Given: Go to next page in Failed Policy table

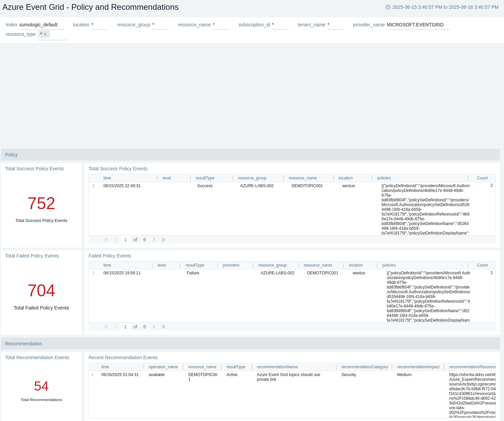Looking at the screenshot, I should (154, 327).
